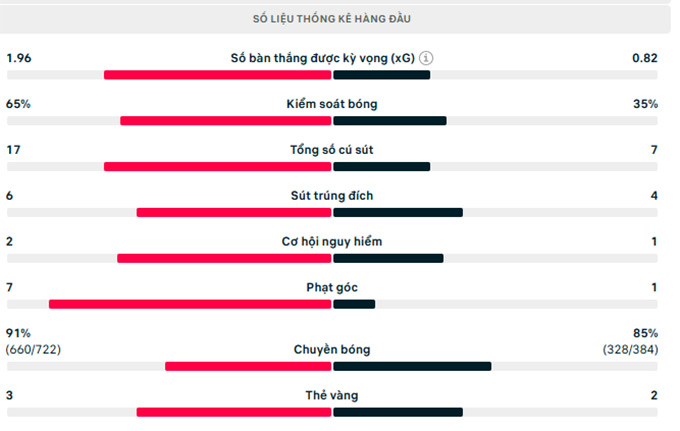
Task: Click the dark Chuyền bóng bar
Action: [412, 367]
